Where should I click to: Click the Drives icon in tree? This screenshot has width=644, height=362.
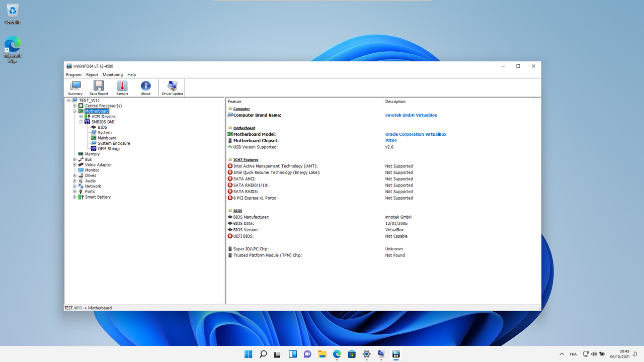click(x=81, y=175)
